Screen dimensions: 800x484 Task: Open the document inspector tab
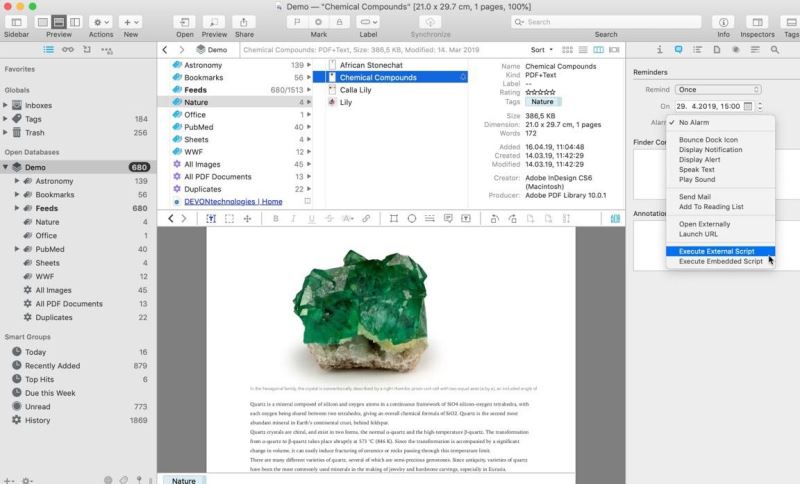tap(716, 49)
